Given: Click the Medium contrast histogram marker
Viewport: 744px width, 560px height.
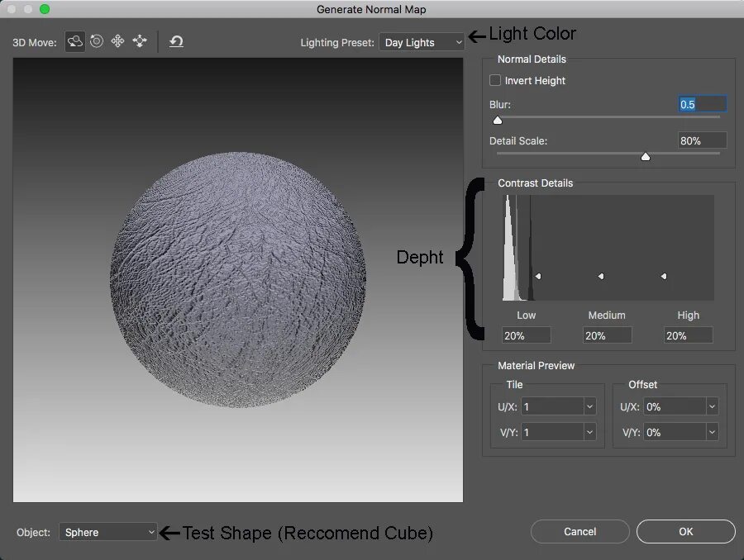Looking at the screenshot, I should tap(601, 276).
